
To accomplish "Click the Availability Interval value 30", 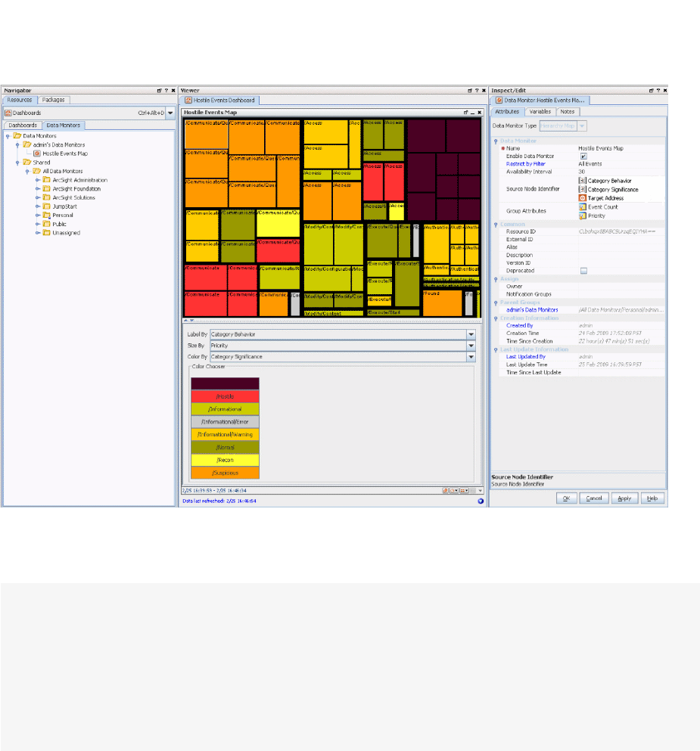I will point(581,172).
